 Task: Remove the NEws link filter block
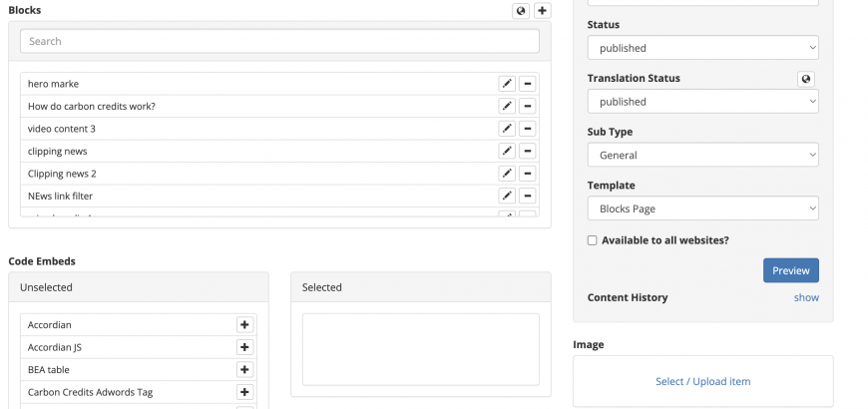pos(527,196)
